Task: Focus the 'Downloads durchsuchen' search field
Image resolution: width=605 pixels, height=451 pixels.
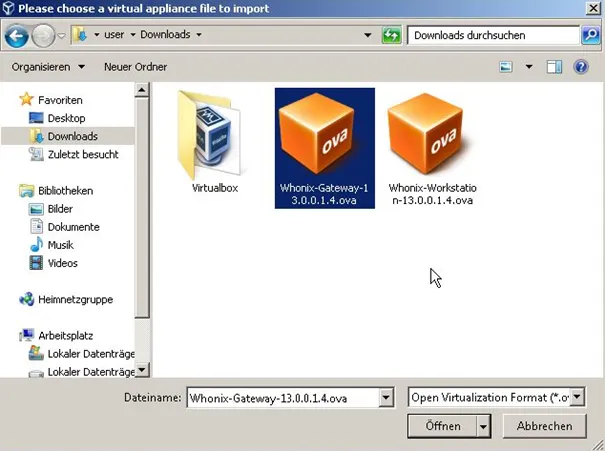Action: click(493, 35)
